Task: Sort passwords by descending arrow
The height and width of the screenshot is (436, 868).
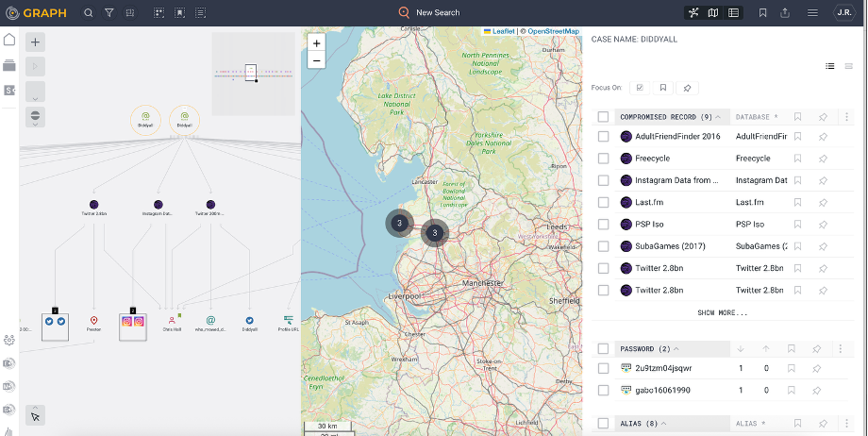Action: (x=741, y=349)
